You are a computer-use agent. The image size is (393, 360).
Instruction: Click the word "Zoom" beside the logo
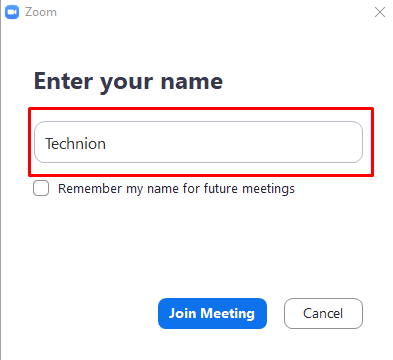(41, 12)
